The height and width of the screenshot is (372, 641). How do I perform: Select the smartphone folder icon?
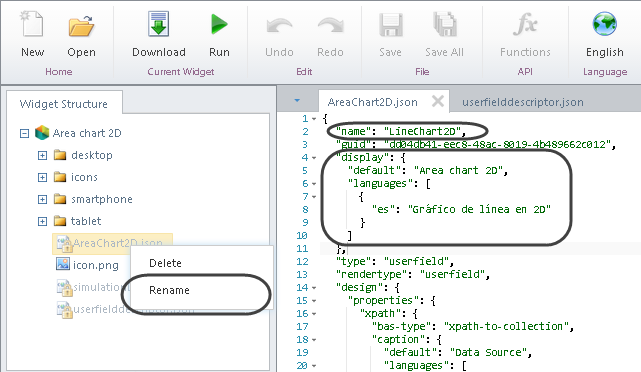[x=60, y=199]
